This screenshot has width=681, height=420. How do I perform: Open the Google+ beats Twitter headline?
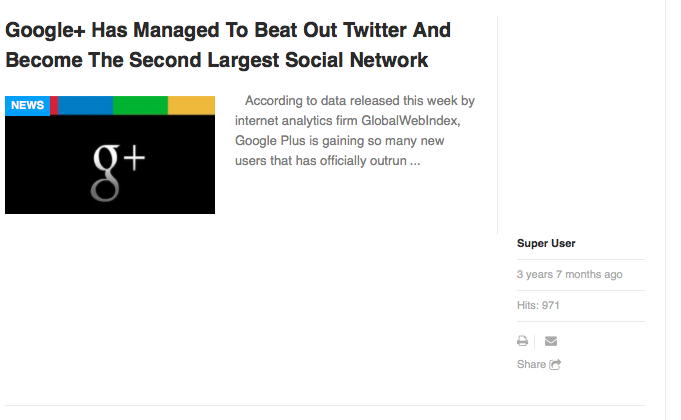228,30
